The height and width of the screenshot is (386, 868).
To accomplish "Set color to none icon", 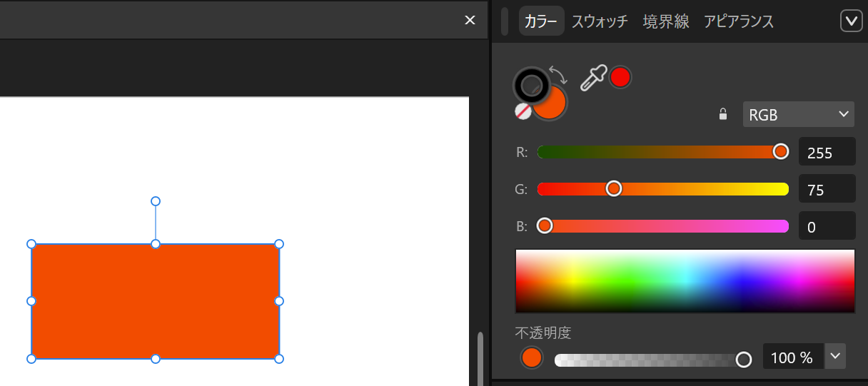I will (523, 111).
